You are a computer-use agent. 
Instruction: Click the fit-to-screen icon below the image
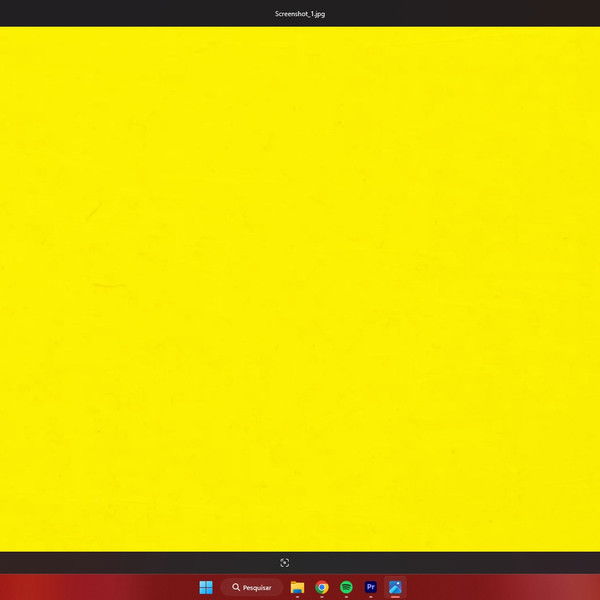click(x=285, y=563)
